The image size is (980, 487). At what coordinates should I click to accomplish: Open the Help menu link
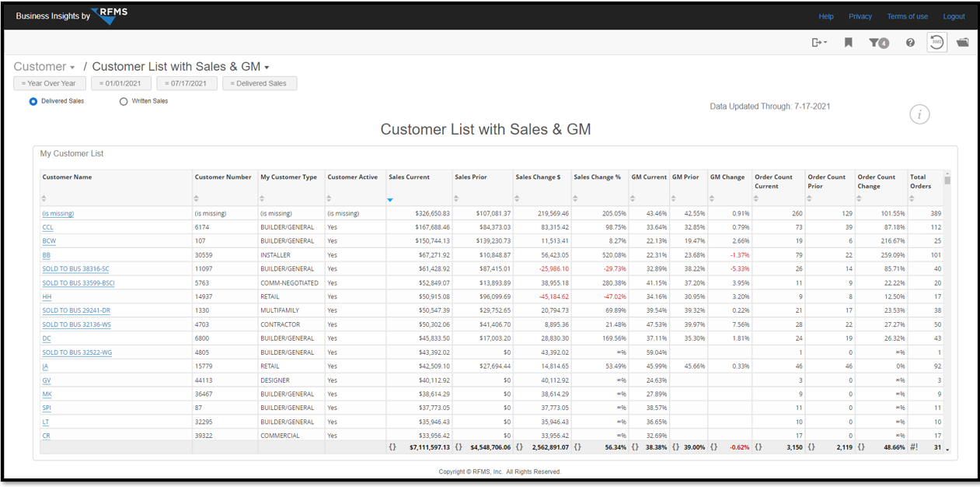click(826, 16)
